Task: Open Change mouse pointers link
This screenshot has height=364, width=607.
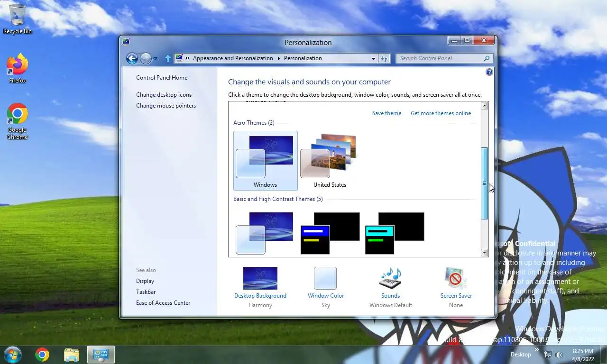Action: click(166, 106)
